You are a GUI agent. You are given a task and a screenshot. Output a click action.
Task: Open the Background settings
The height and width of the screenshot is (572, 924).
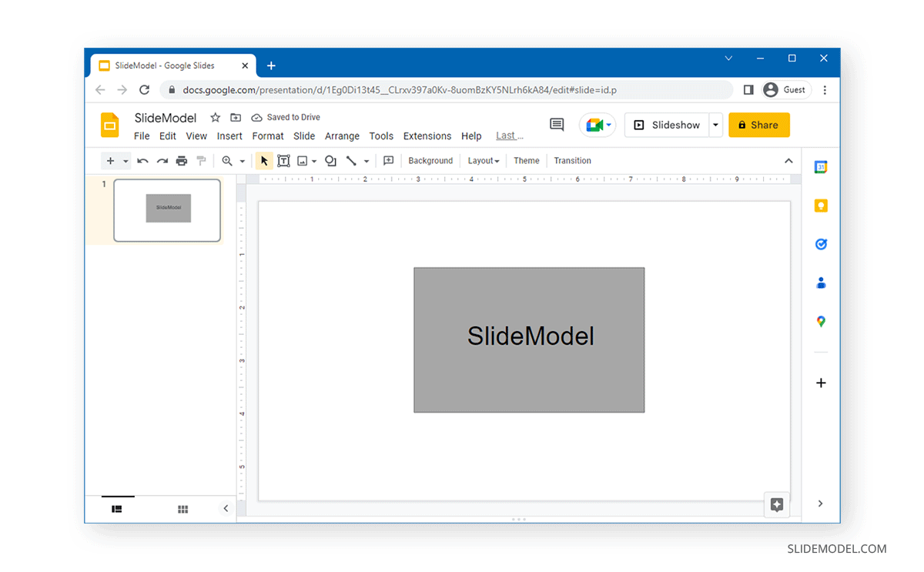tap(430, 160)
